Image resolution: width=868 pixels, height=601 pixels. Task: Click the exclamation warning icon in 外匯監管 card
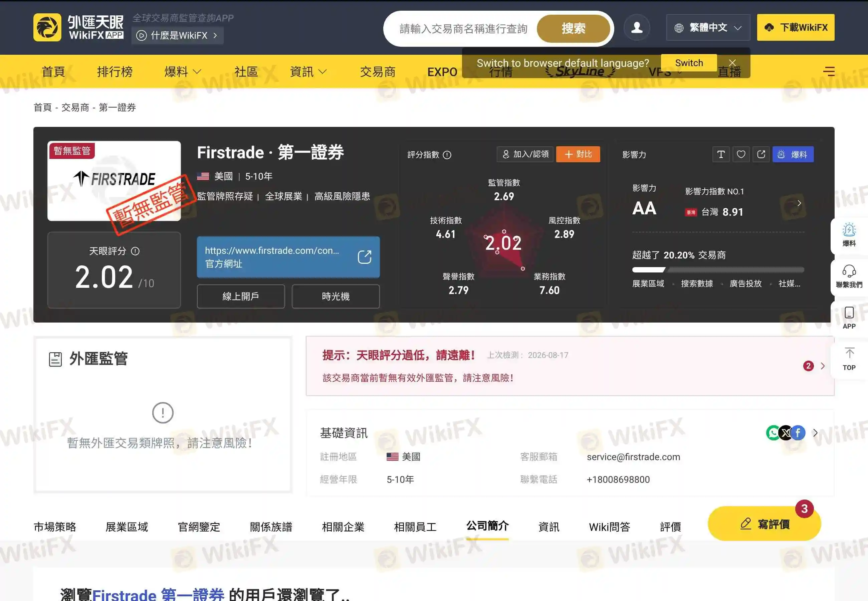[163, 413]
